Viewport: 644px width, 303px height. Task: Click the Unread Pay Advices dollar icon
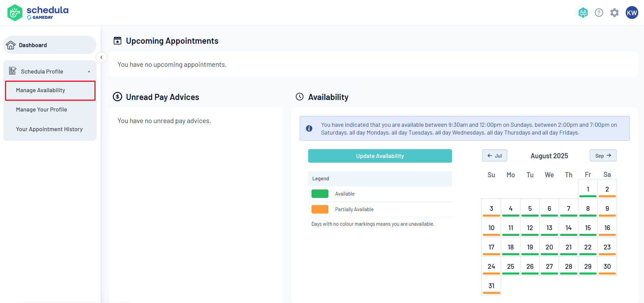(117, 97)
